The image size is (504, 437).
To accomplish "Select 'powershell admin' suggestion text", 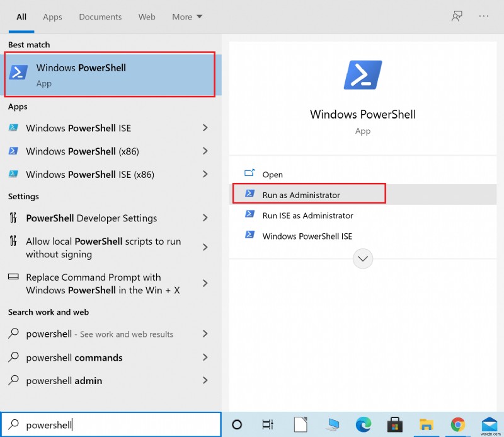I will 64,381.
